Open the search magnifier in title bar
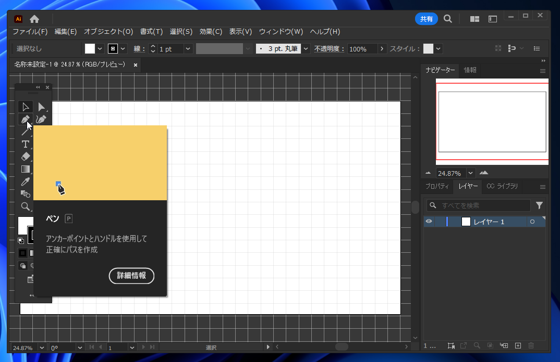This screenshot has height=362, width=560. [x=448, y=19]
